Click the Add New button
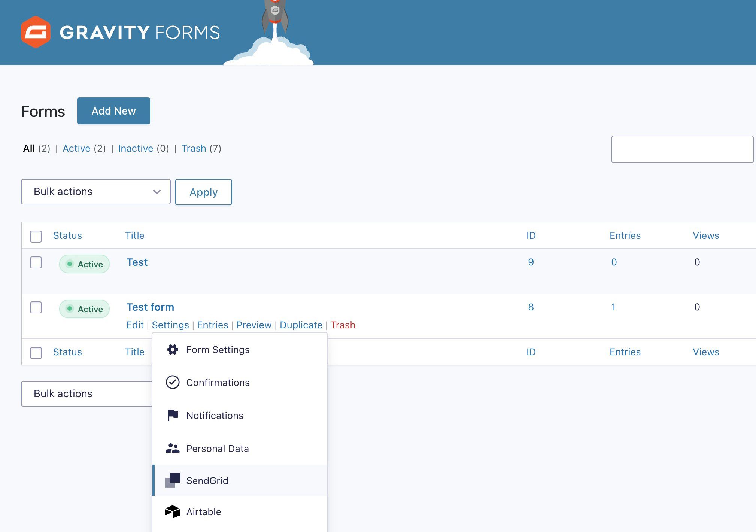 (113, 110)
